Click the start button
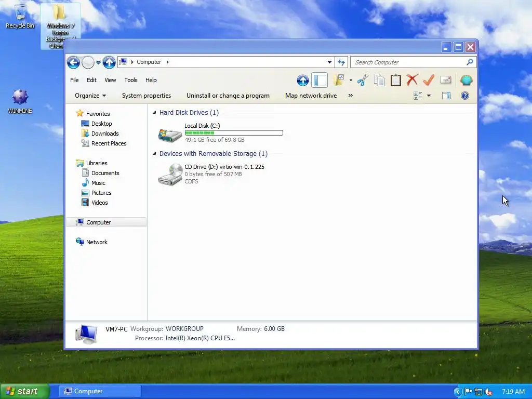532x399 pixels. click(x=24, y=391)
